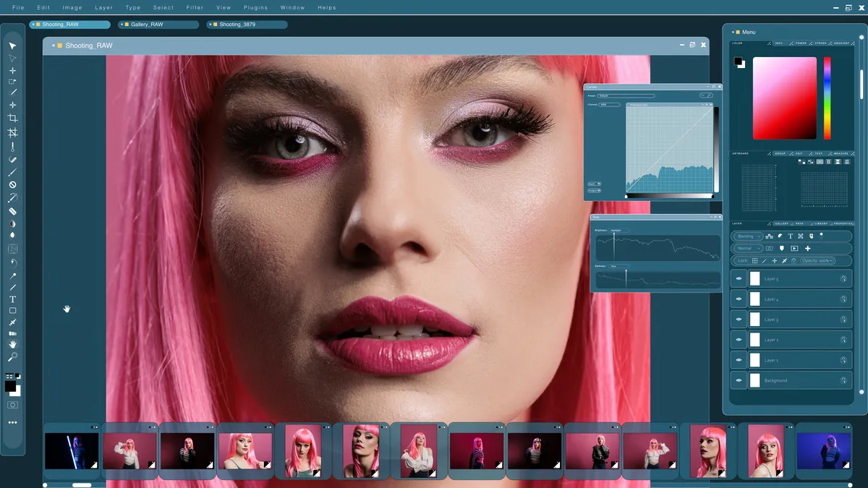This screenshot has height=488, width=868.
Task: Select the black arrow Move tool
Action: pyautogui.click(x=12, y=46)
